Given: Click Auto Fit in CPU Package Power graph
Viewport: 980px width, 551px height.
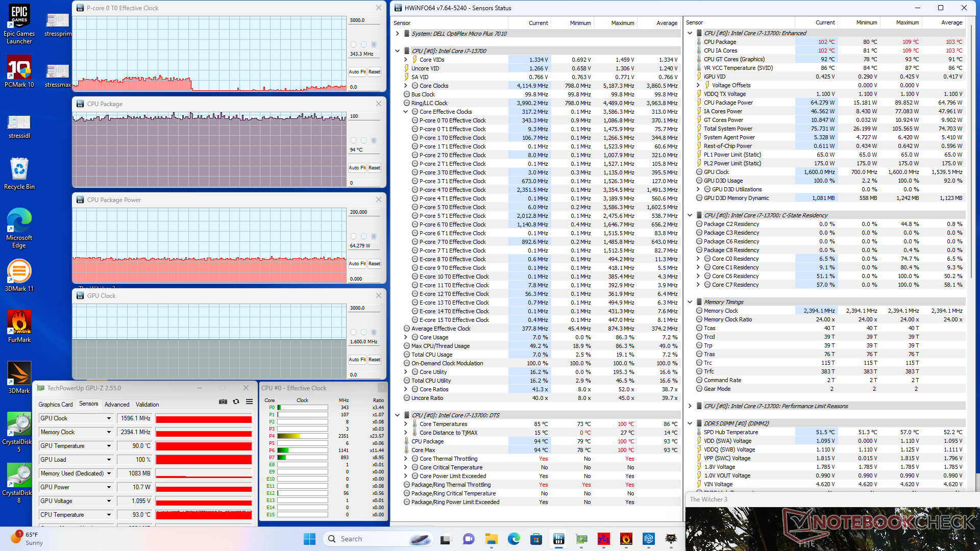Looking at the screenshot, I should (357, 264).
